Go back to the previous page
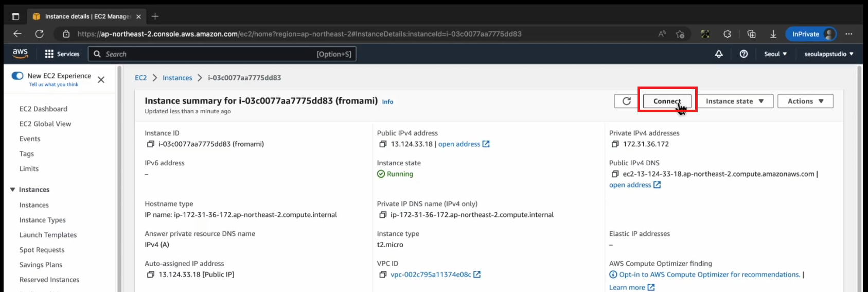The width and height of the screenshot is (868, 292). tap(17, 34)
